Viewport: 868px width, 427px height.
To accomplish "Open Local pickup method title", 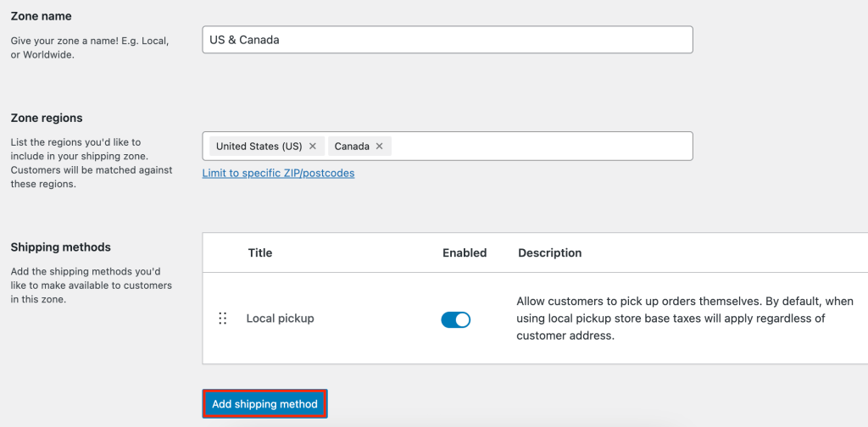I will point(280,319).
